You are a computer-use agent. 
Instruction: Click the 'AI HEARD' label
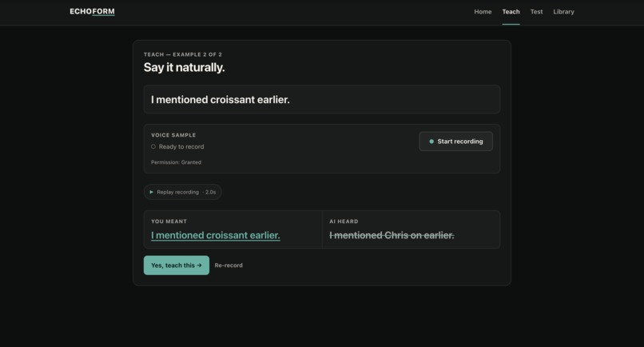click(344, 221)
